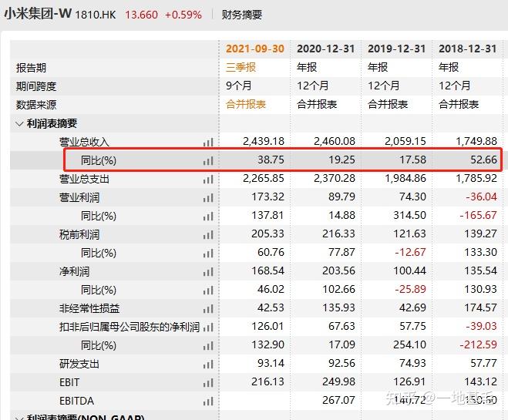Open chart icon for 营业总收入 row

208,142
